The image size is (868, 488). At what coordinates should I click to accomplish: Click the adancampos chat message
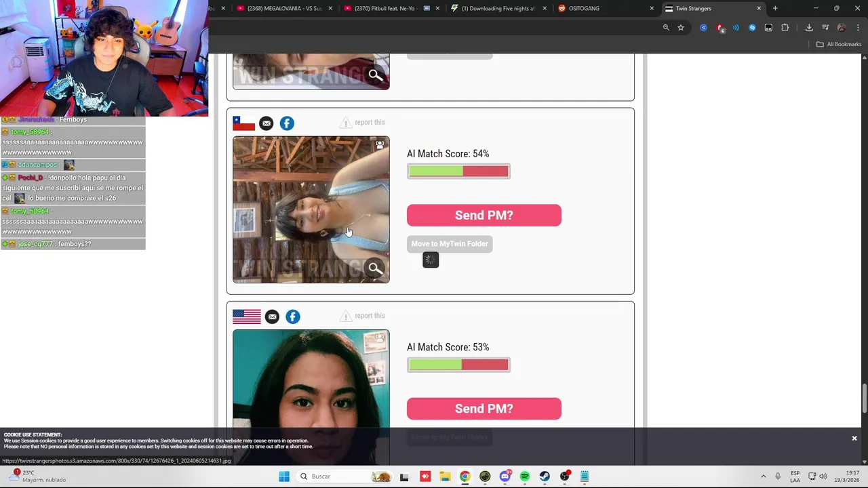click(x=73, y=165)
